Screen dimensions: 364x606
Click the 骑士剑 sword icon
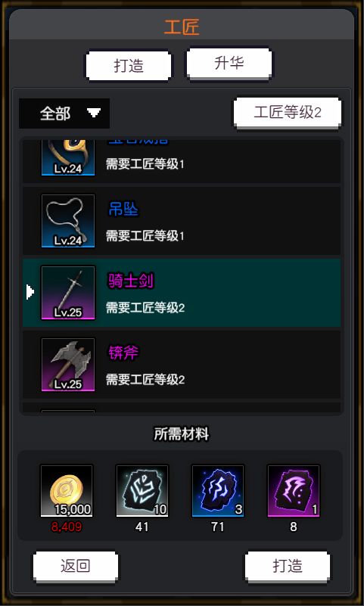tap(68, 293)
